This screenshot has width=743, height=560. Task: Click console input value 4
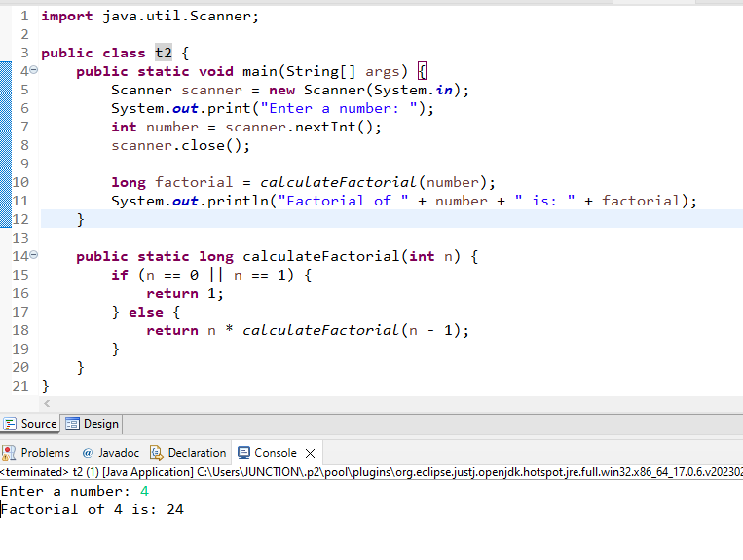(144, 491)
